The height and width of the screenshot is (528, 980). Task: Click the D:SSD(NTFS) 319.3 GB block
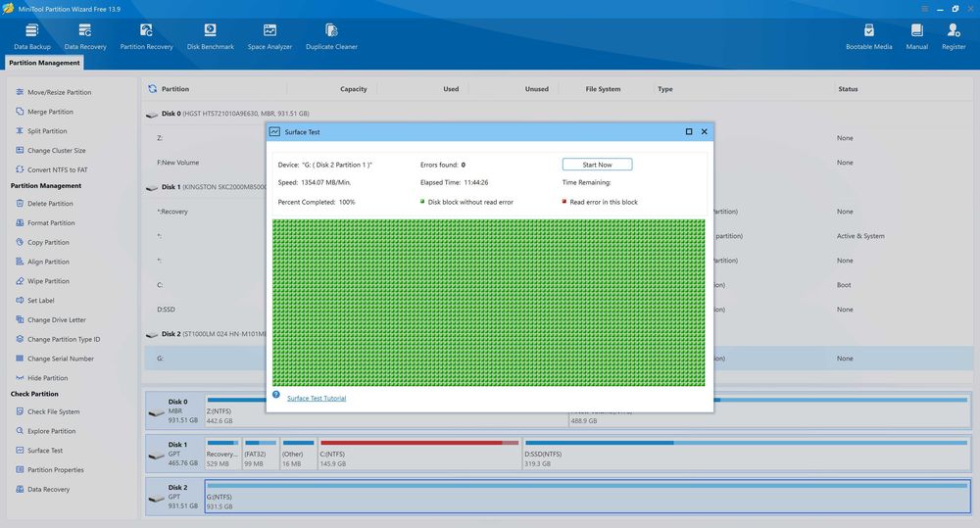pos(746,455)
